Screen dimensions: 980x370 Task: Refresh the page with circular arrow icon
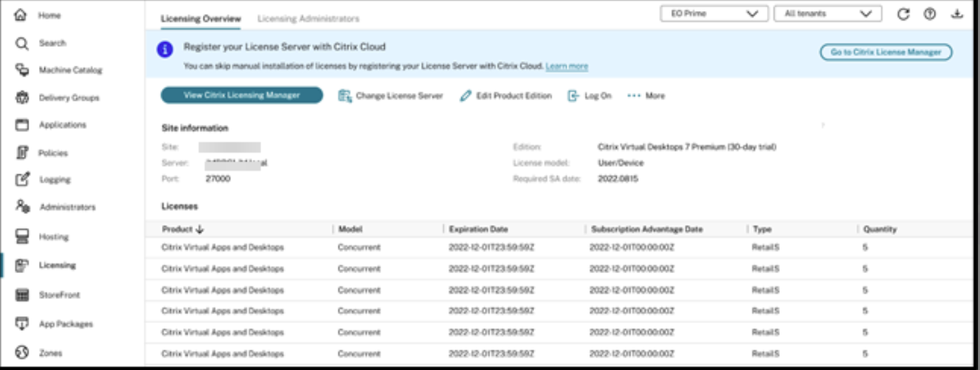tap(903, 14)
